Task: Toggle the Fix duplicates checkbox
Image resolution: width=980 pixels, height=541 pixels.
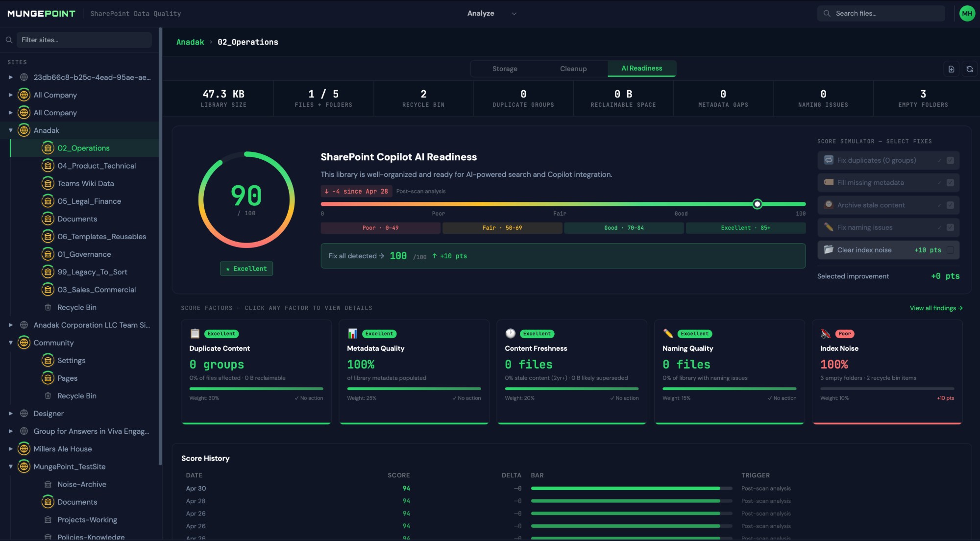Action: coord(950,160)
